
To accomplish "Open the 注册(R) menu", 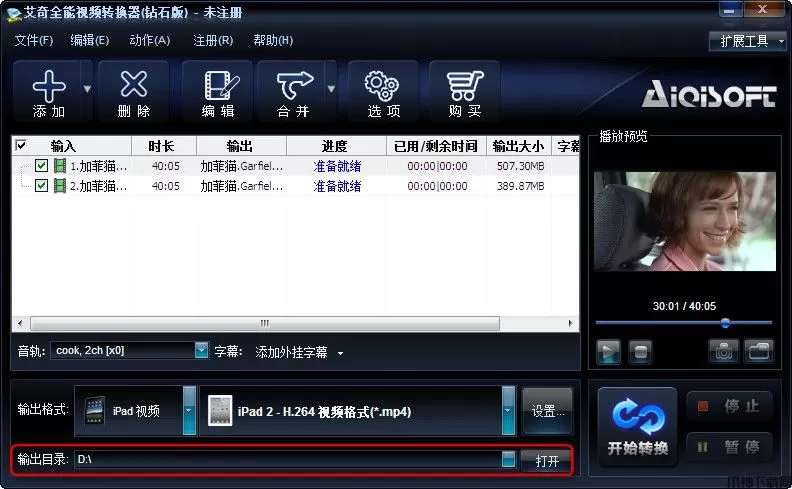I will tap(213, 40).
